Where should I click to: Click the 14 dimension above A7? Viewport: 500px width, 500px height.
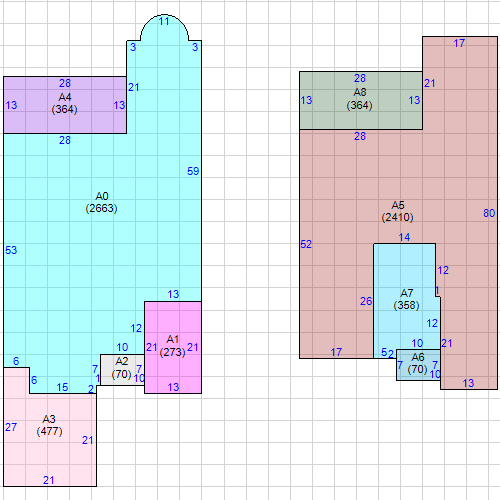pyautogui.click(x=404, y=237)
